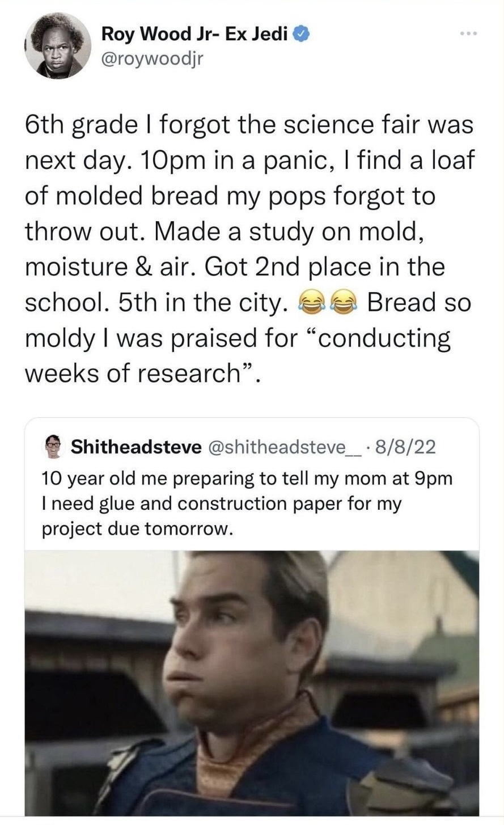Open Shitheadsteve's small avatar icon
This screenshot has width=504, height=825.
click(x=53, y=446)
